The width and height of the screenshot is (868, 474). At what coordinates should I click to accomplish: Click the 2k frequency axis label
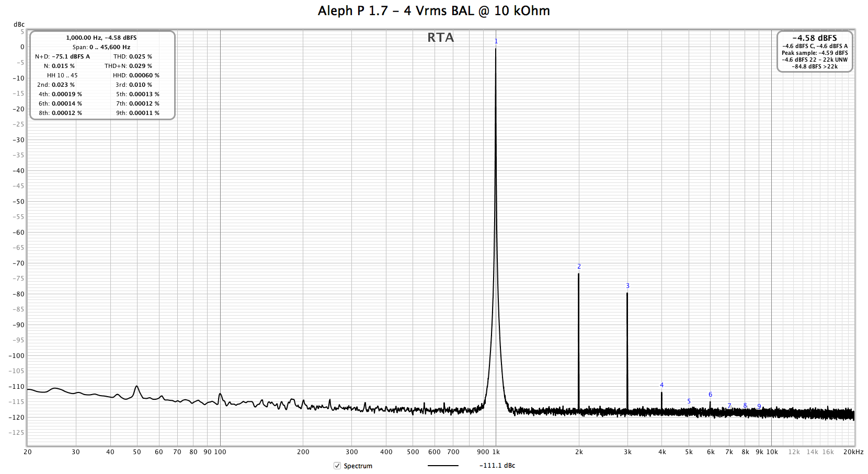[579, 452]
